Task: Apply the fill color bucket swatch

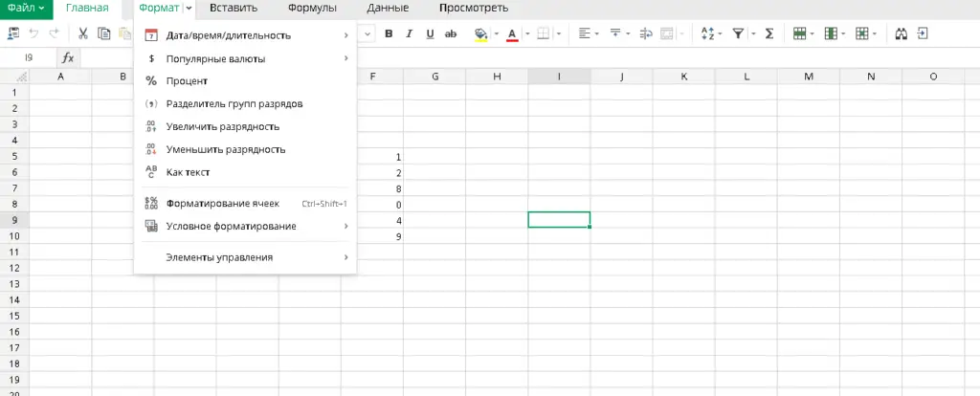Action: pos(479,33)
